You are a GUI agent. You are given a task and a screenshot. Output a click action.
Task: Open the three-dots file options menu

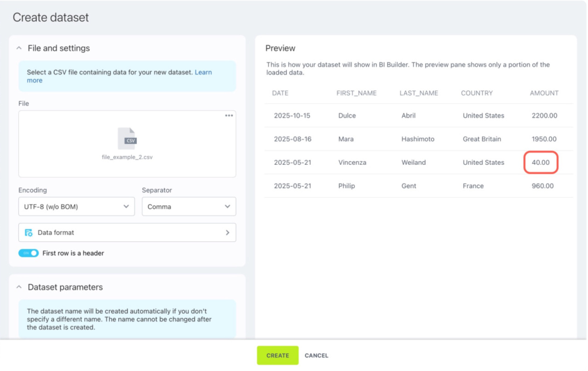[x=229, y=116]
